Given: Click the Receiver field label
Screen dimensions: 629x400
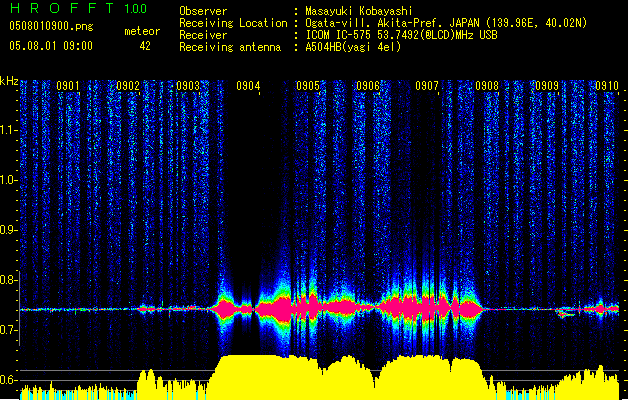Looking at the screenshot, I should click(x=203, y=35).
